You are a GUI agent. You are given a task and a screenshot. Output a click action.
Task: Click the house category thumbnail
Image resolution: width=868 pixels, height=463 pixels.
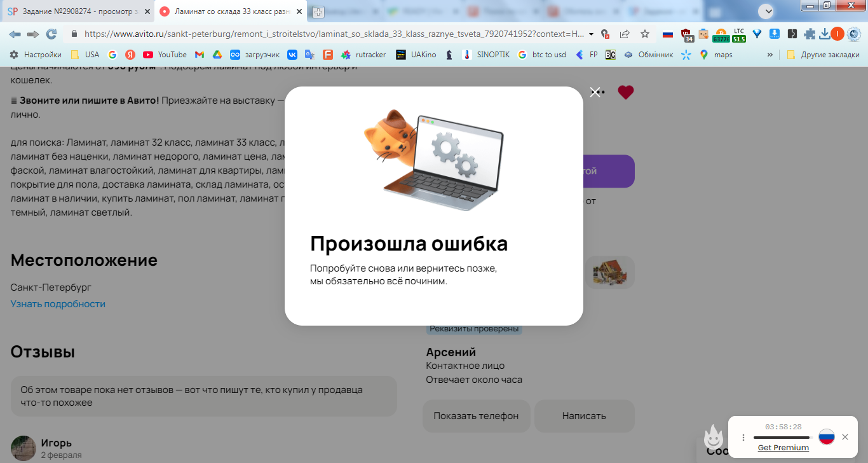coord(610,272)
